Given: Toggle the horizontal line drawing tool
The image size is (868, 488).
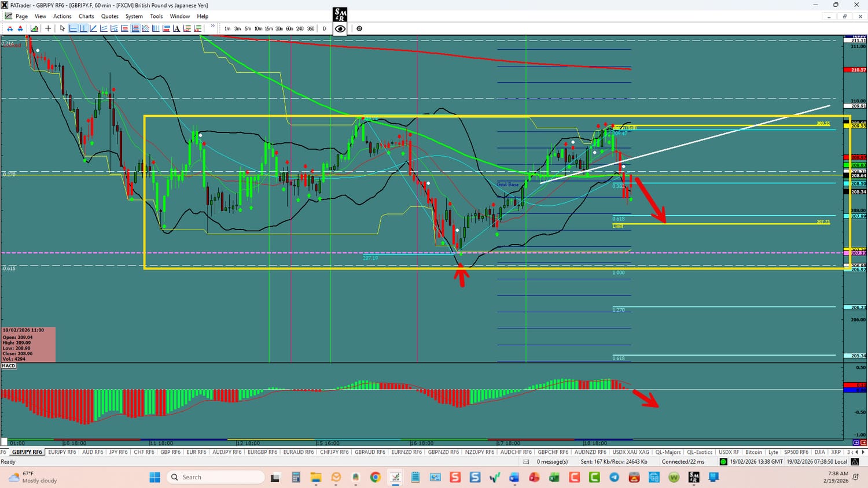Looking at the screenshot, I should click(73, 28).
